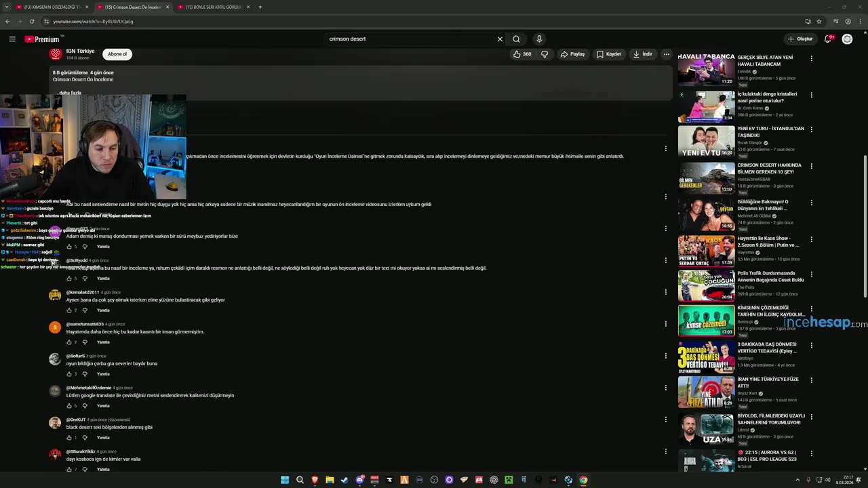Like the comment by @OnrKUT
Viewport: 868px width, 488px height.
point(69,438)
